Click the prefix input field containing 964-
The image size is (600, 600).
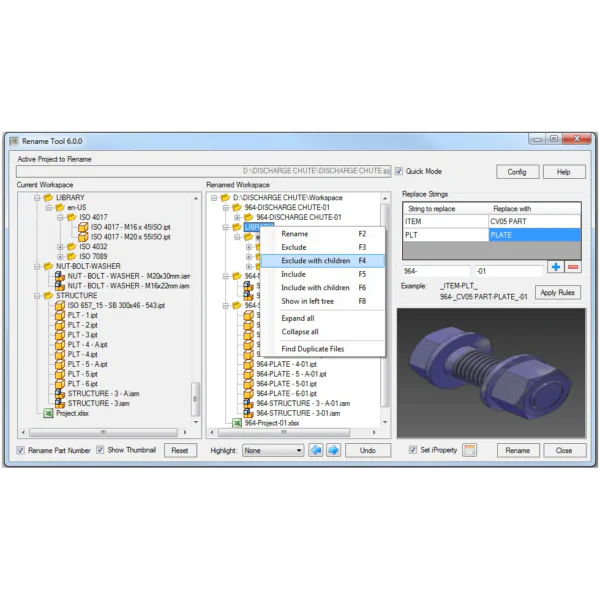(436, 271)
